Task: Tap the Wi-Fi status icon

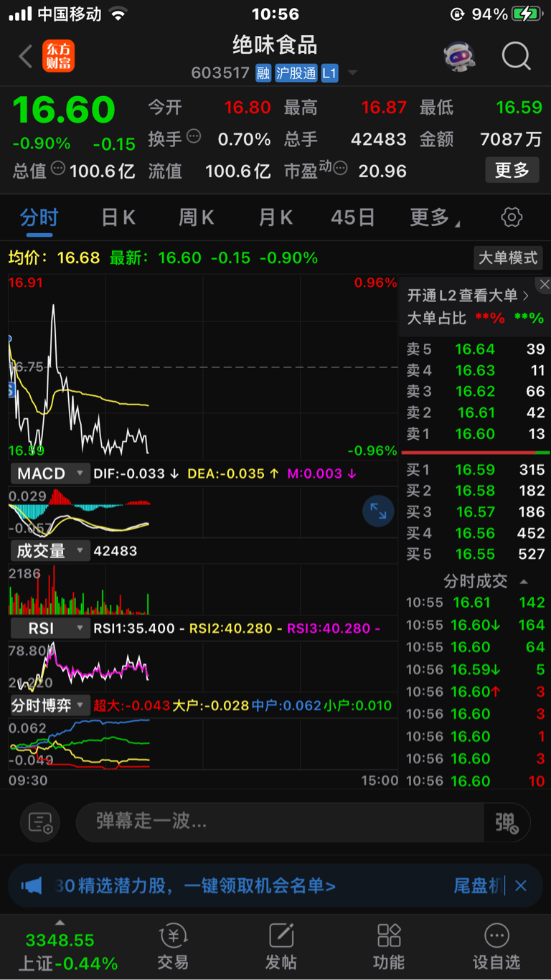Action: [x=118, y=14]
